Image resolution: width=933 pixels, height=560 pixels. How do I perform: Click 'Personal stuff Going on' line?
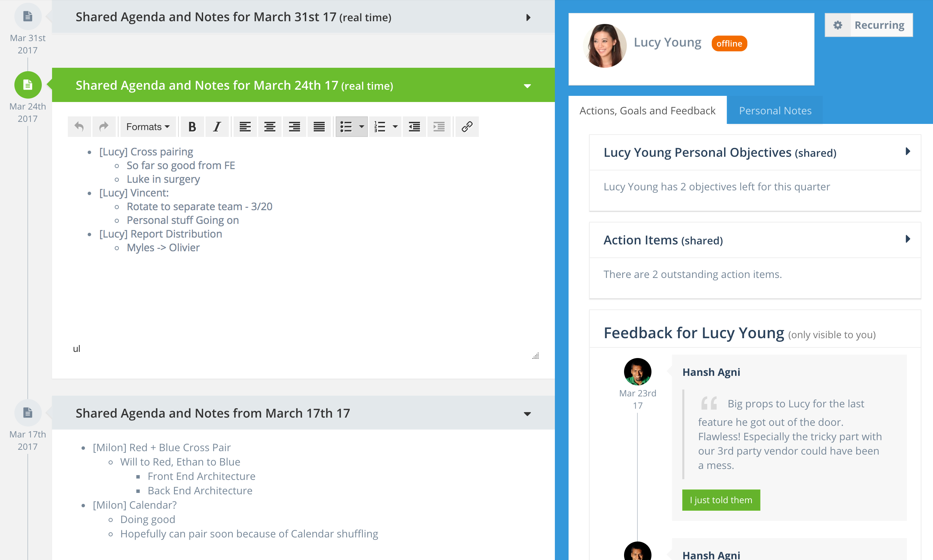click(x=183, y=220)
